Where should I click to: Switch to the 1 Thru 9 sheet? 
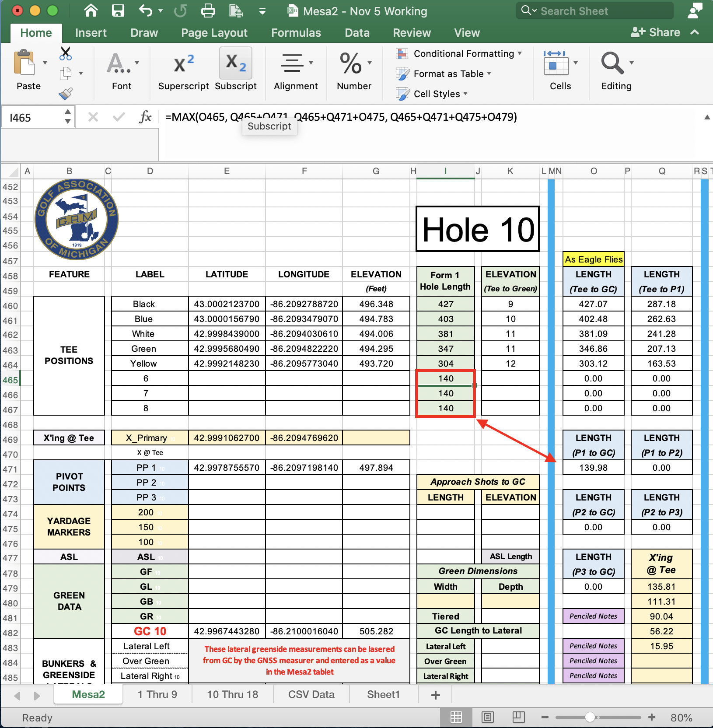coord(157,694)
